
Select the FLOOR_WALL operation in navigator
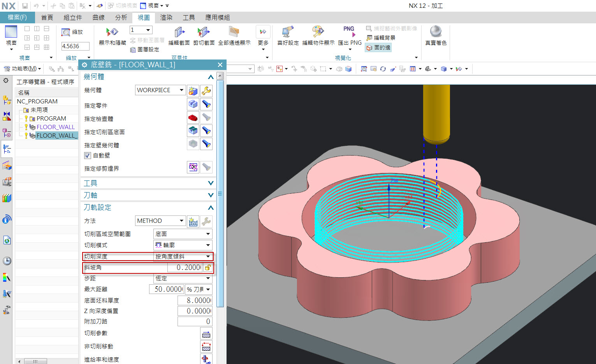point(55,127)
